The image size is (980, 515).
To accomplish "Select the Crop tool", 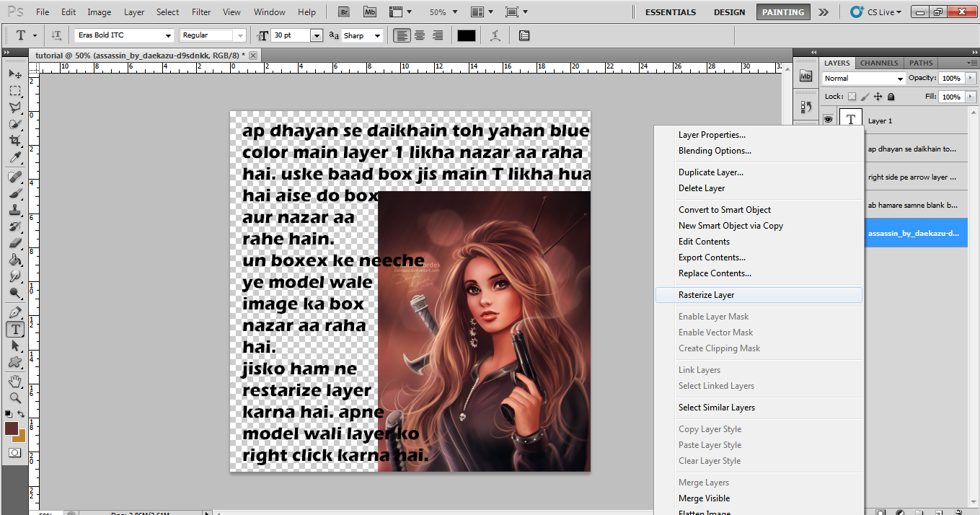I will 15,141.
